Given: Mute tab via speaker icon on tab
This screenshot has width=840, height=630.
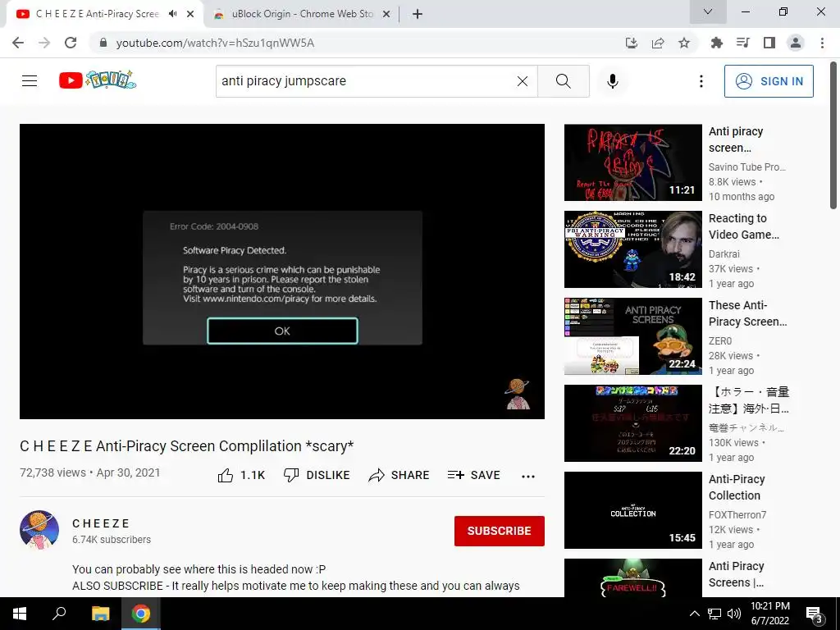Looking at the screenshot, I should [172, 14].
